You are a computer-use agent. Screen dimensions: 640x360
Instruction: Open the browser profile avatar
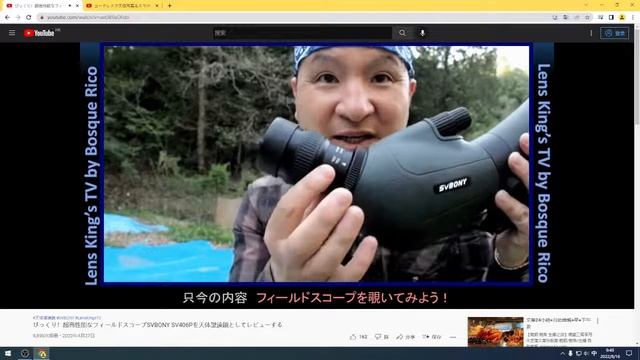coord(622,17)
